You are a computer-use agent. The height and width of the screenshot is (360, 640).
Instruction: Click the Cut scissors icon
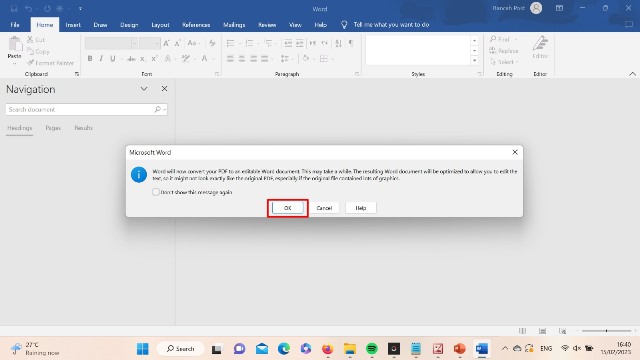pyautogui.click(x=30, y=39)
